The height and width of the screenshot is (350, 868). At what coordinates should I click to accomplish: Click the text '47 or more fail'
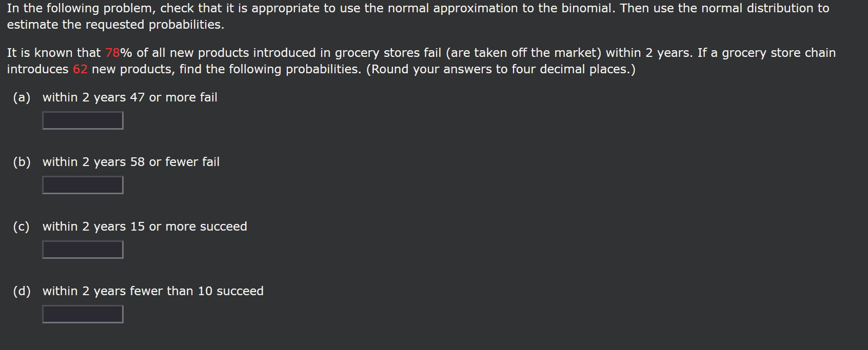point(173,97)
